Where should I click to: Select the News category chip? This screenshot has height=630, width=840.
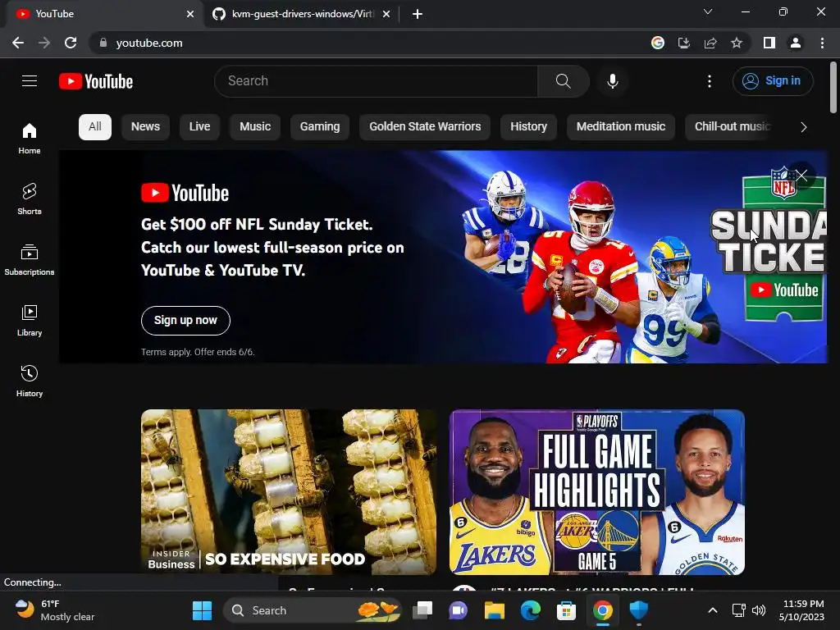[146, 127]
